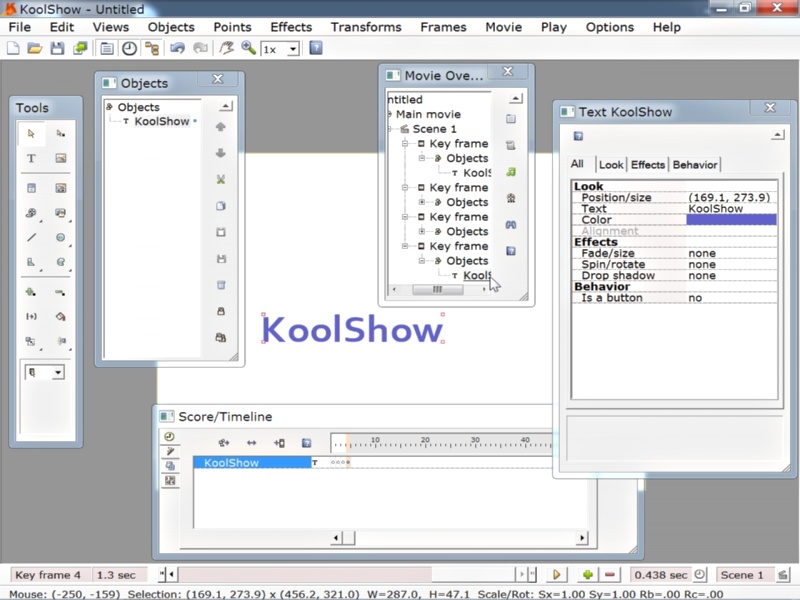The width and height of the screenshot is (800, 600).
Task: Expand Objects under the second Key frame
Action: tap(422, 203)
